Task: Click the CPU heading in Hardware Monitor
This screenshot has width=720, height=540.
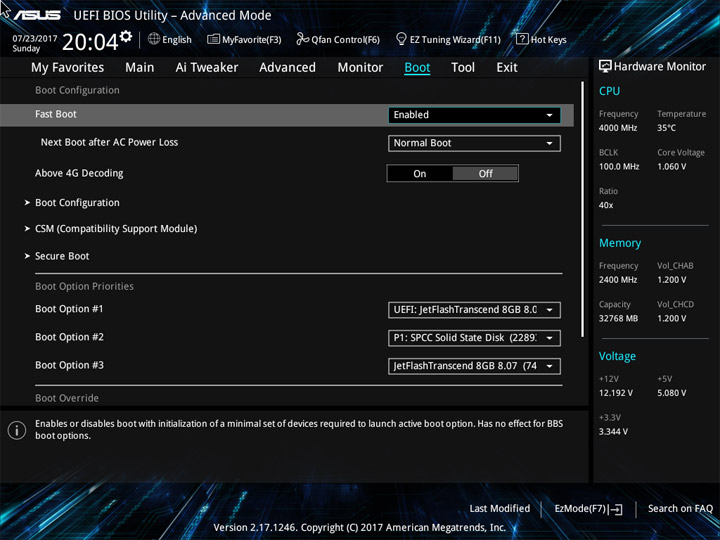Action: pyautogui.click(x=609, y=91)
